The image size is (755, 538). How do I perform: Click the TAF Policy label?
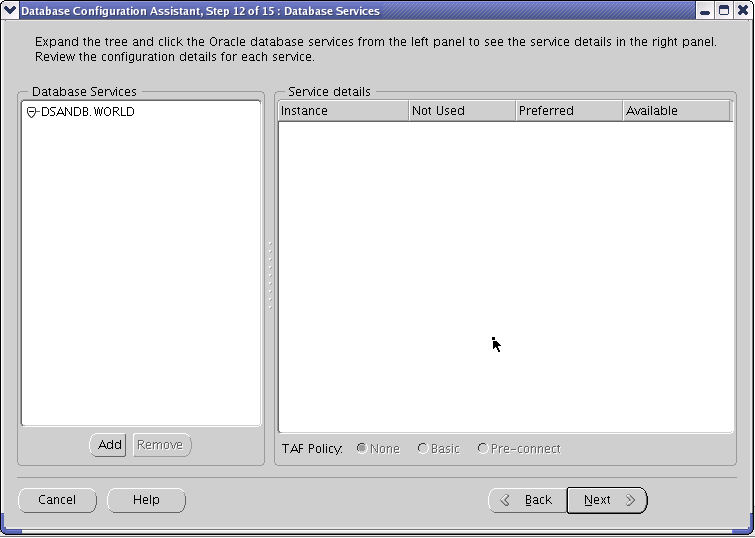[x=312, y=449]
